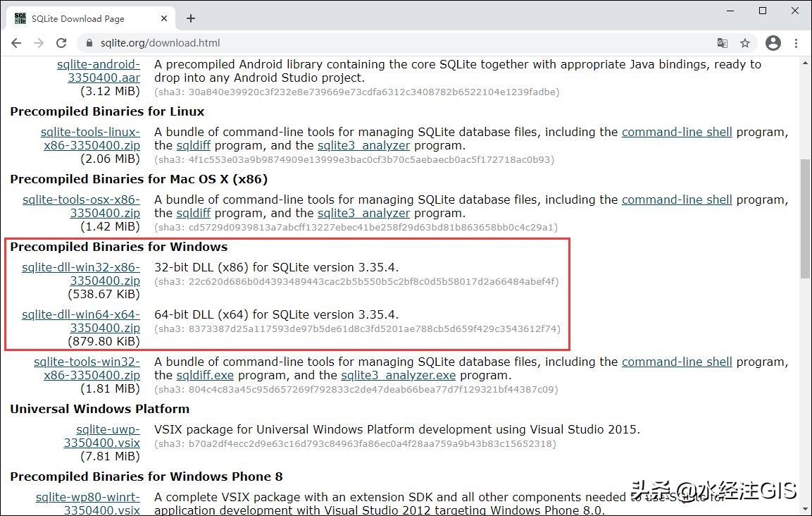Click the heading "Precompiled Binaries for Linux"
Viewport: 812px width, 516px height.
[x=107, y=111]
